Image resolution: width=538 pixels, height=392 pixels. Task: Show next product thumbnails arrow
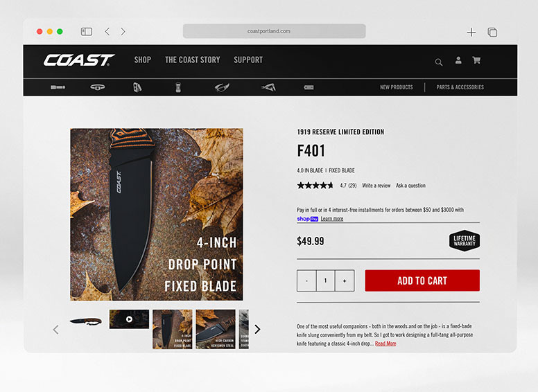pyautogui.click(x=257, y=329)
